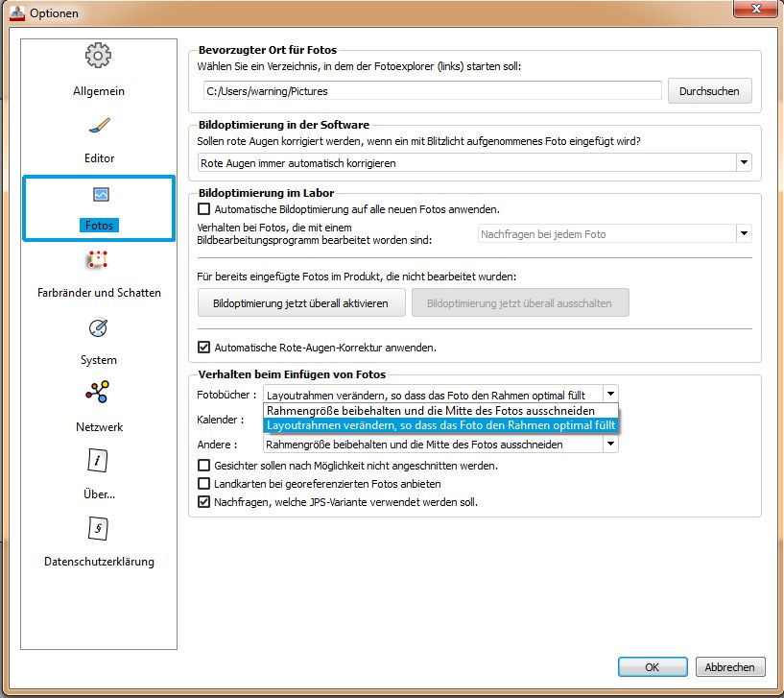Click the Fotos picture icon
The width and height of the screenshot is (784, 698).
[x=101, y=194]
